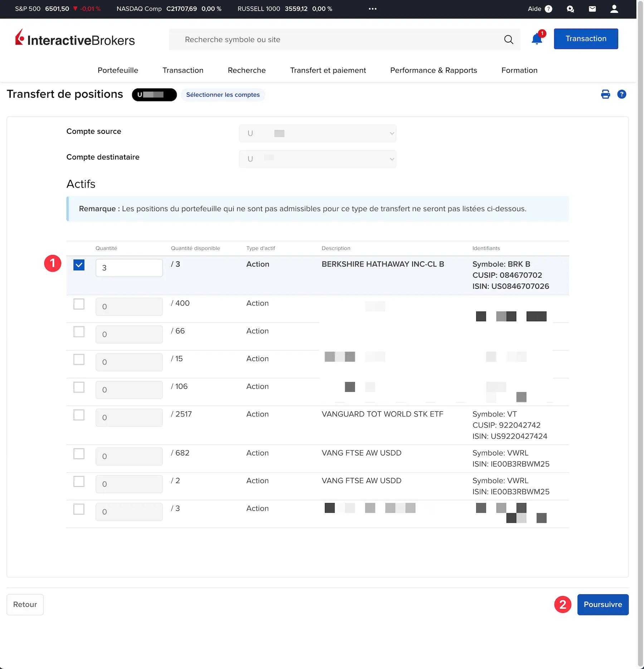Viewport: 644px width, 669px height.
Task: Open the Performance & Rapports menu
Action: (x=434, y=70)
